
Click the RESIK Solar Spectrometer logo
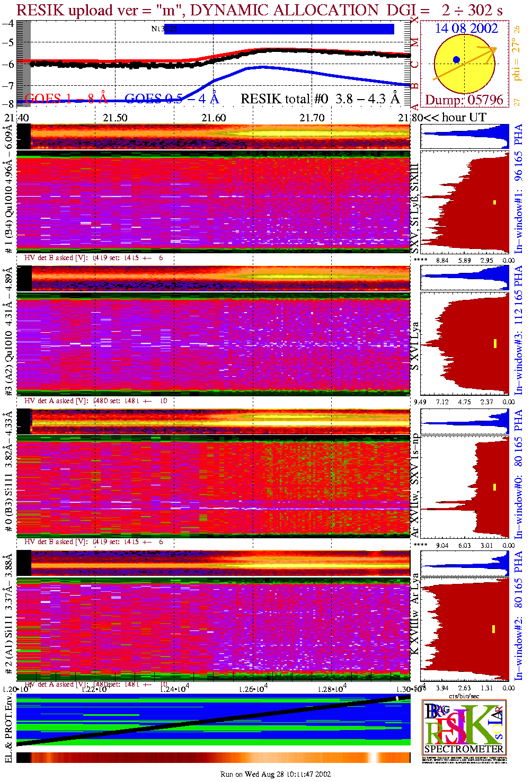[x=464, y=727]
